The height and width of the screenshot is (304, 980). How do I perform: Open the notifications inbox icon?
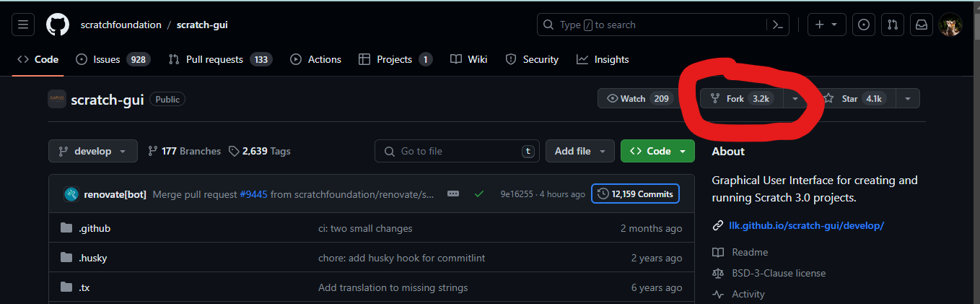922,25
